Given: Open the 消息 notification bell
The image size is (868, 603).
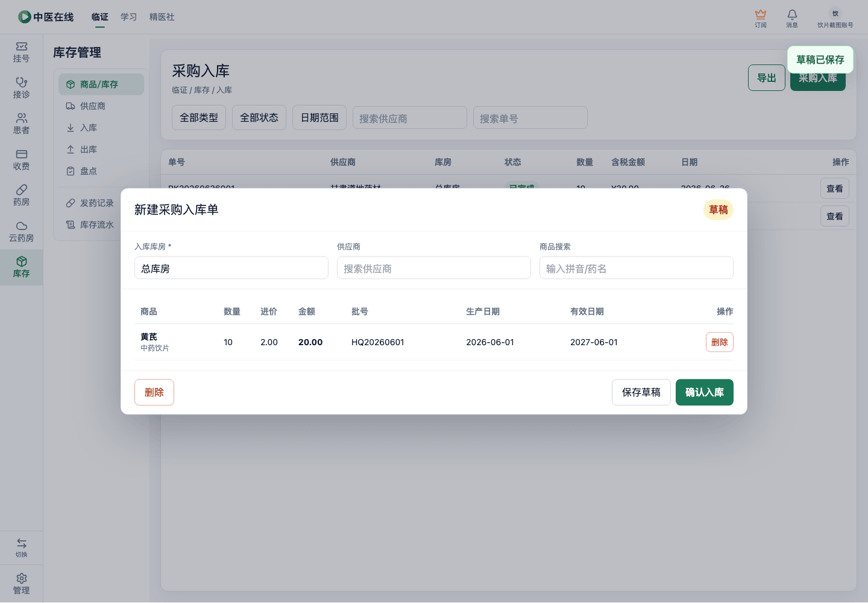Looking at the screenshot, I should [792, 18].
